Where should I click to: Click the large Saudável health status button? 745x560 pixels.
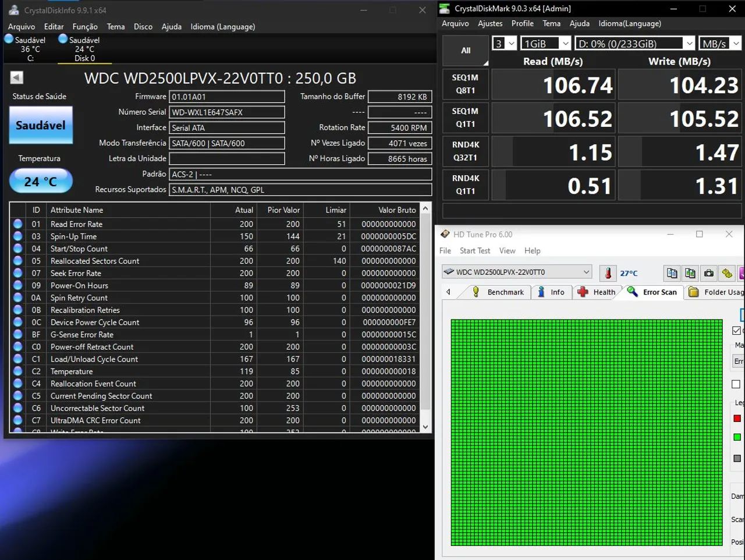pos(41,125)
